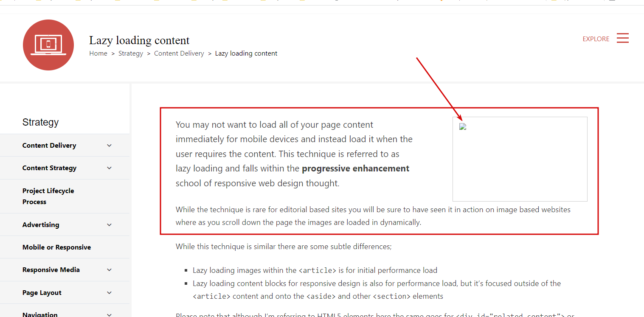Select the rightmost browser tab

[x=611, y=2]
